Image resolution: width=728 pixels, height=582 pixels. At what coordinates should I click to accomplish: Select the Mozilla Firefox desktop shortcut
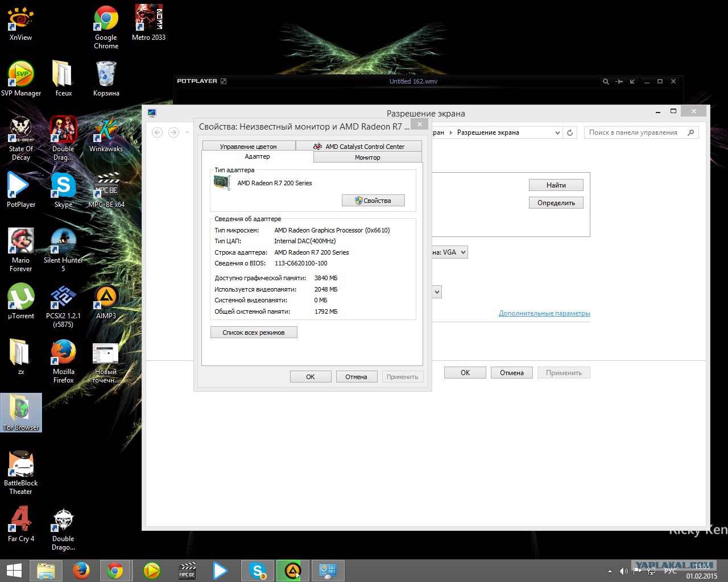pyautogui.click(x=63, y=361)
